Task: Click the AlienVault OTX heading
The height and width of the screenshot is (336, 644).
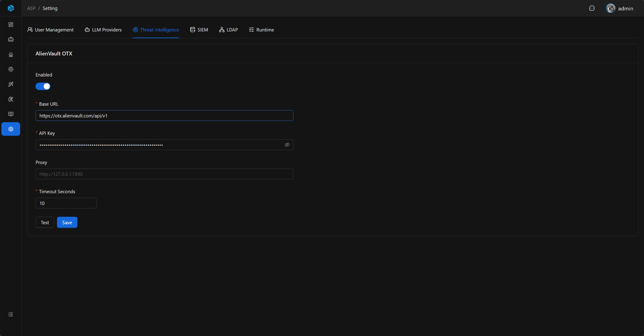Action: pos(54,53)
